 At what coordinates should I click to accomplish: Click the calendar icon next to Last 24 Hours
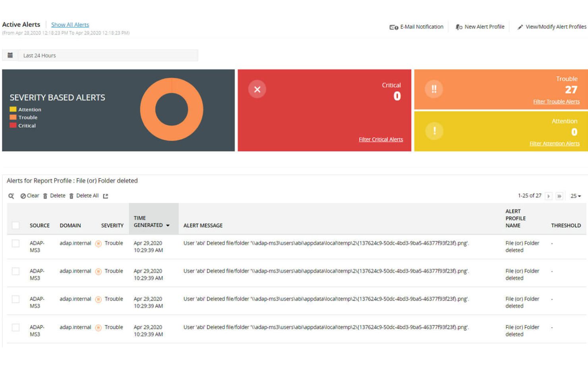[10, 55]
